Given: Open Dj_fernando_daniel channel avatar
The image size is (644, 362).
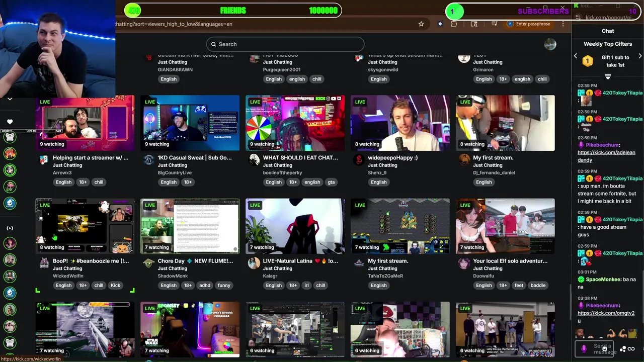Looking at the screenshot, I should click(x=464, y=160).
